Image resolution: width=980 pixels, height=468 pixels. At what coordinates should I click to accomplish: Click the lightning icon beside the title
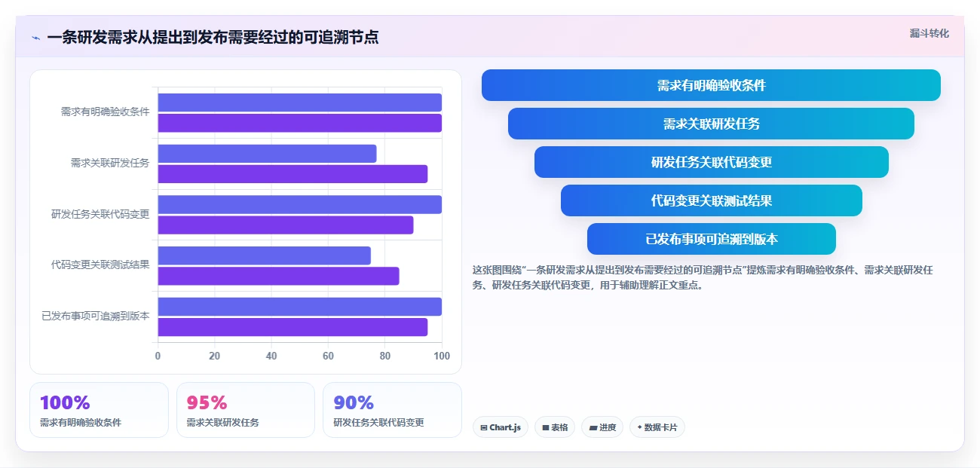[35, 37]
